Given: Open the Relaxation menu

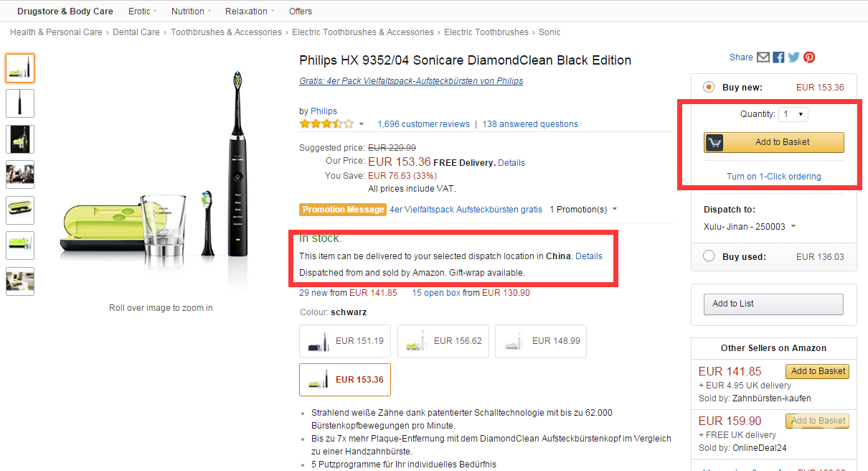Looking at the screenshot, I should point(249,11).
